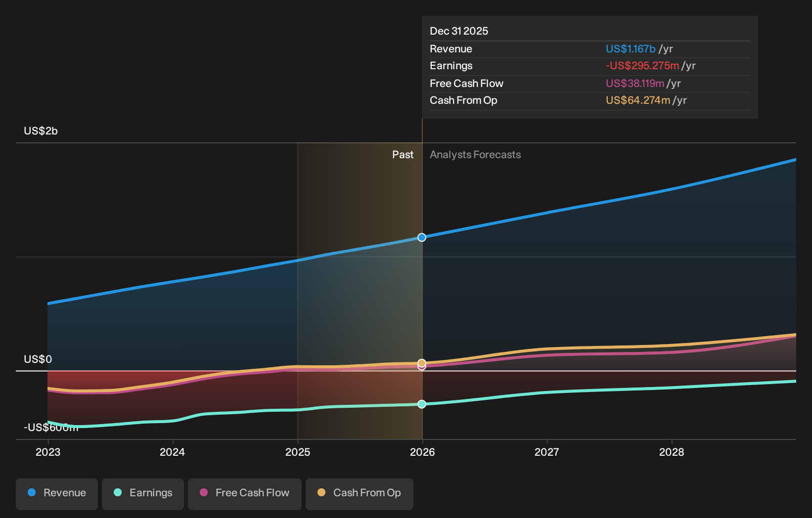Click the Revenue row label in tooltip
Viewport: 812px width, 518px height.
point(451,49)
